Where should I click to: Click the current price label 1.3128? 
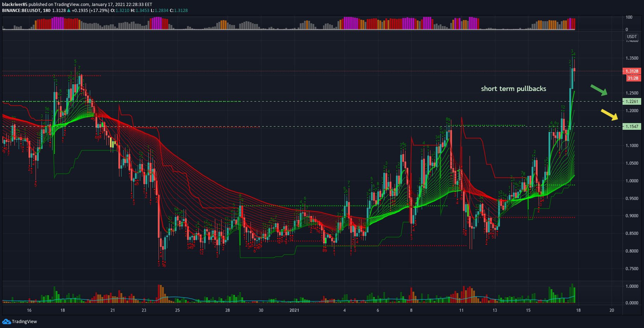(632, 71)
